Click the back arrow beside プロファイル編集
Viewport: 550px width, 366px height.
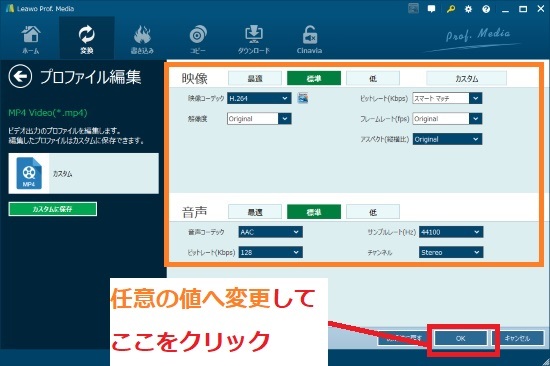[20, 76]
